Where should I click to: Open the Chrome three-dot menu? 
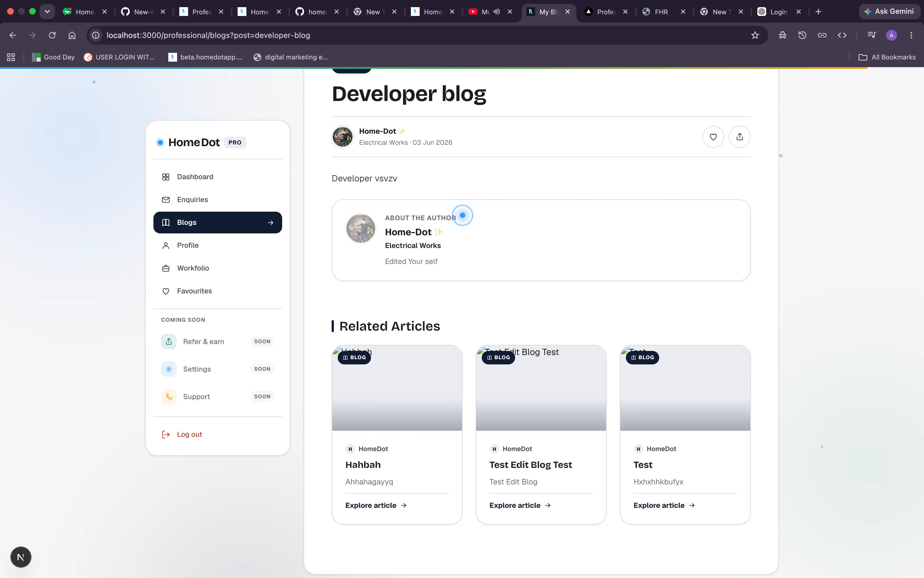pos(911,35)
